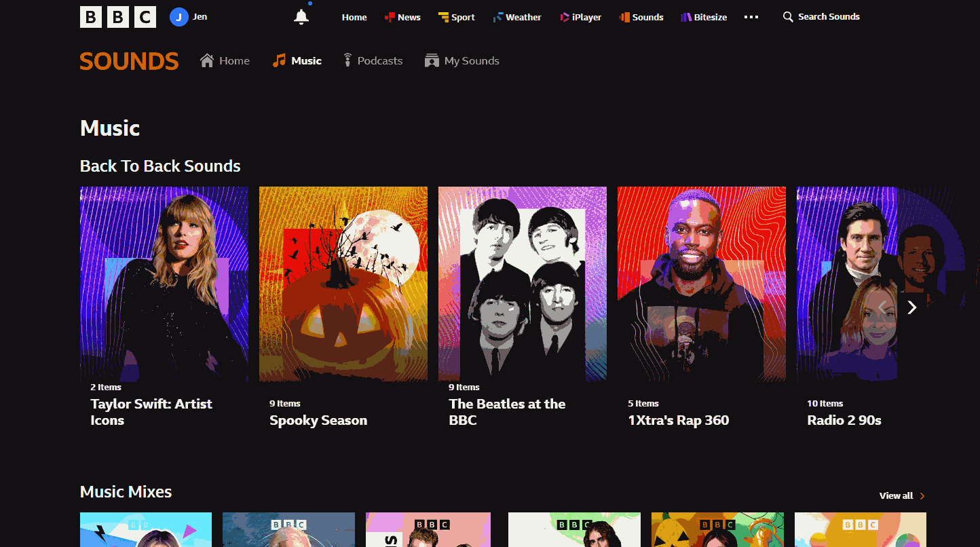Viewport: 980px width, 547px height.
Task: Click the Music Mixes heading
Action: [126, 492]
